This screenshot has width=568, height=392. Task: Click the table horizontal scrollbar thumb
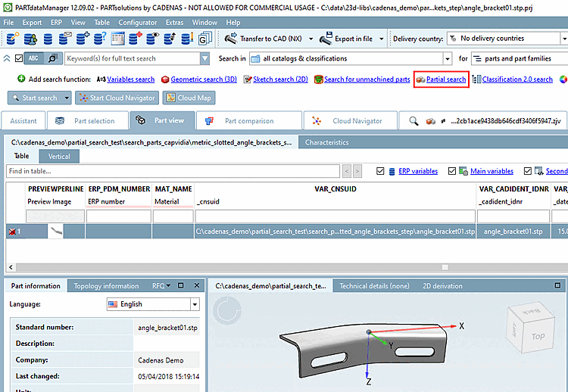[x=445, y=267]
